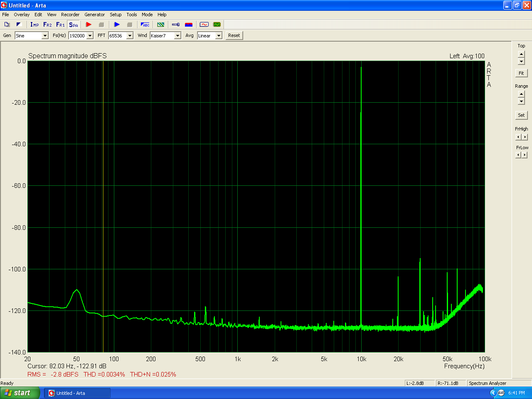Click the L:-2.8dB status bar field
The image size is (532, 399).
420,383
